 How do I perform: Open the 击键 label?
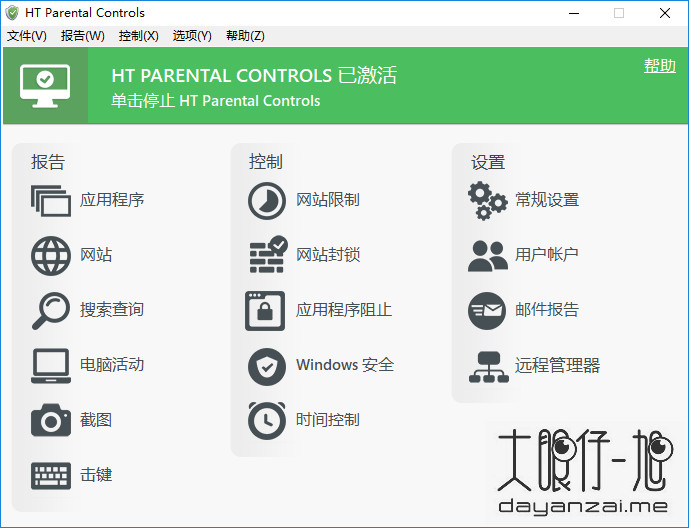[x=96, y=474]
